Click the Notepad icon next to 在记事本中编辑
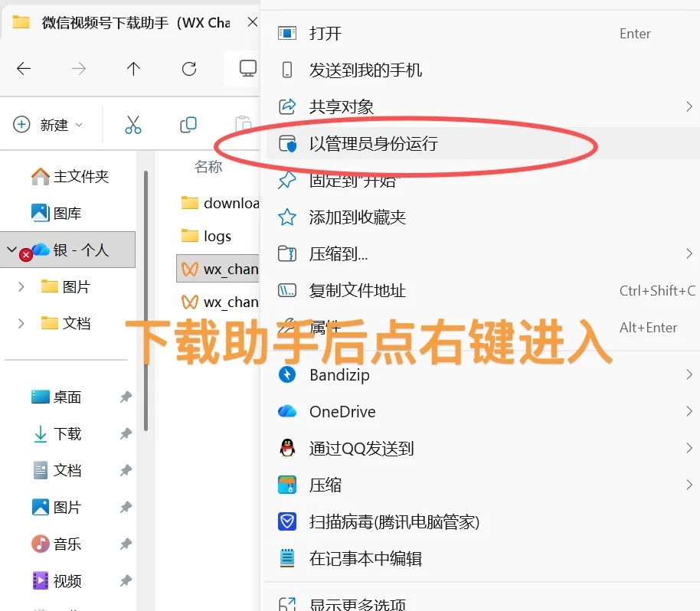Image resolution: width=700 pixels, height=611 pixels. coord(286,558)
